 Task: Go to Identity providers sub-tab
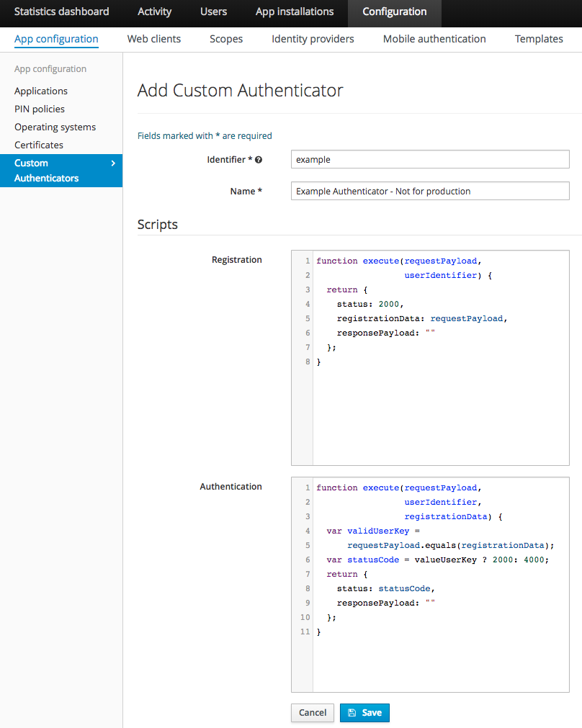(313, 39)
